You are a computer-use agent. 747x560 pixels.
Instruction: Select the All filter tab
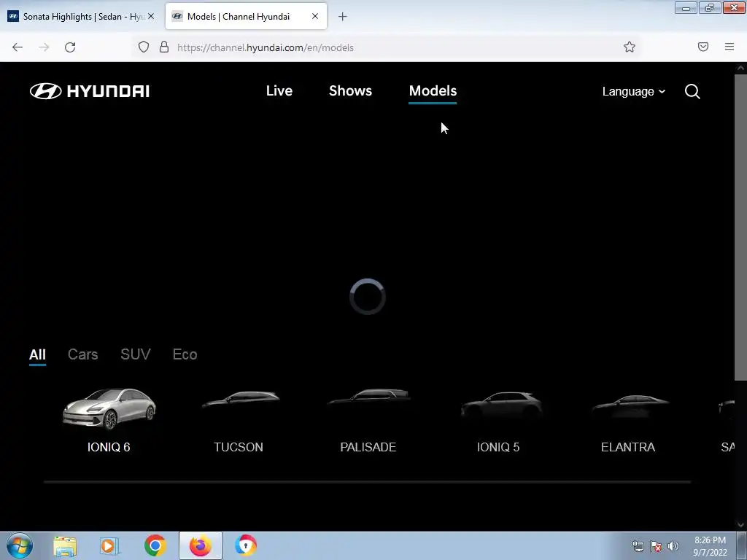click(x=37, y=355)
